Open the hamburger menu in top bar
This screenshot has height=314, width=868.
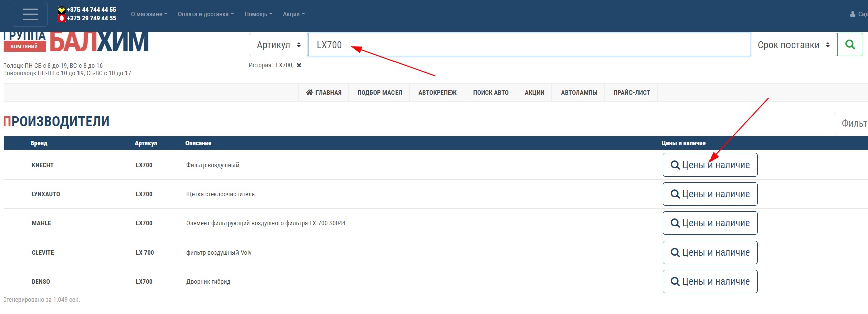point(30,14)
